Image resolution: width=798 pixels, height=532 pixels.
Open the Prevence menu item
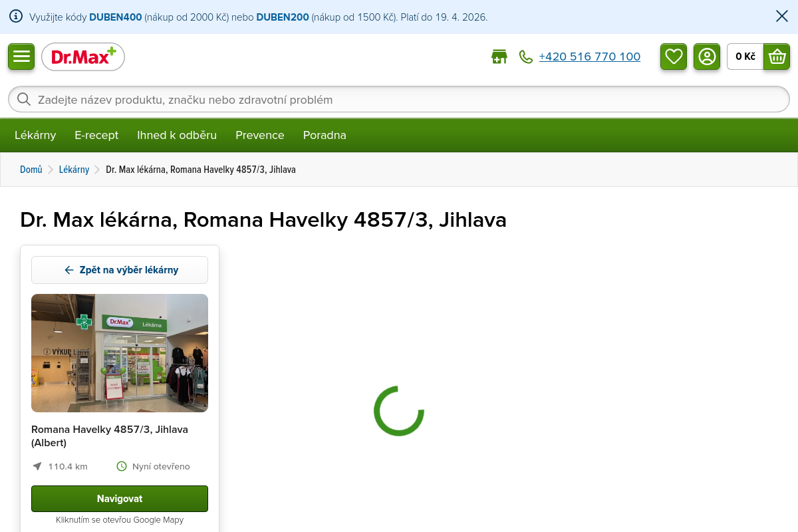coord(260,135)
